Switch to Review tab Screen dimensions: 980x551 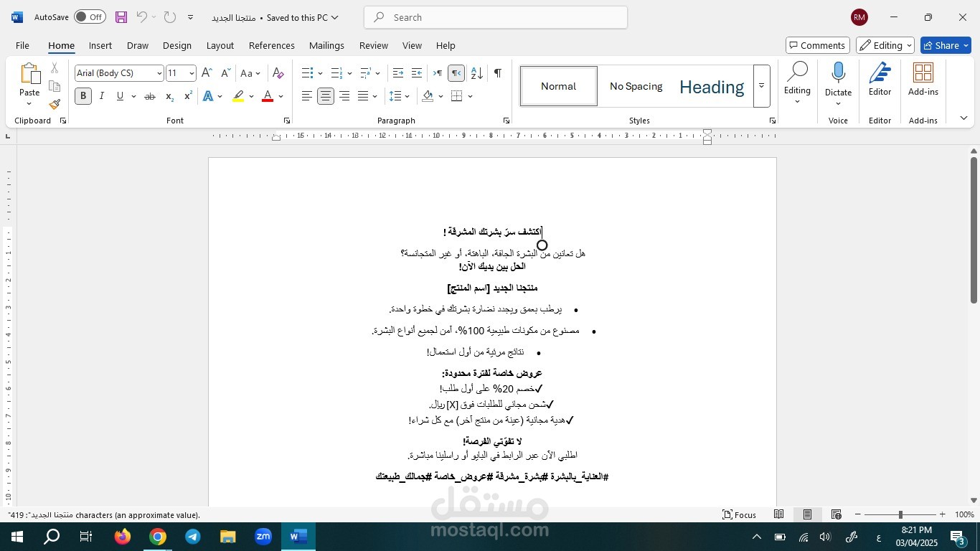tap(374, 45)
